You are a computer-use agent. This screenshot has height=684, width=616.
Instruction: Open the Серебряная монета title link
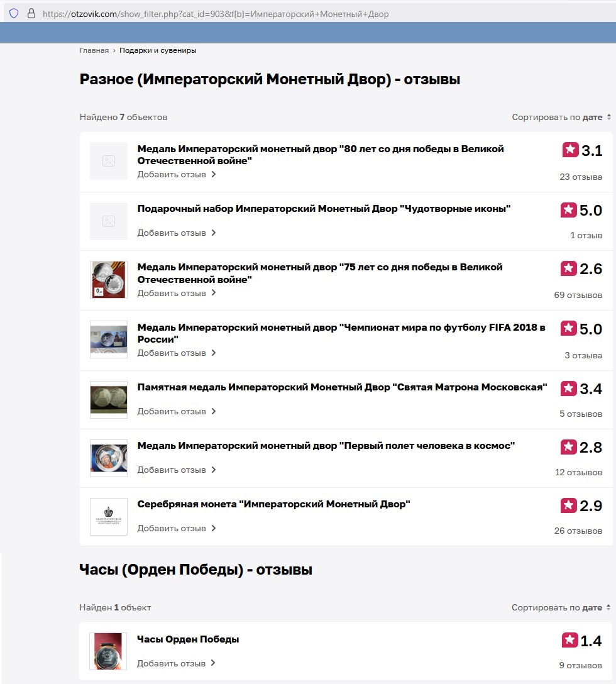coord(273,504)
